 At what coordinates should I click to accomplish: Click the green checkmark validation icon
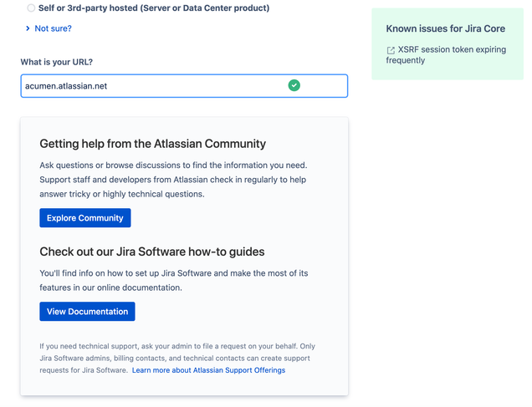(294, 85)
